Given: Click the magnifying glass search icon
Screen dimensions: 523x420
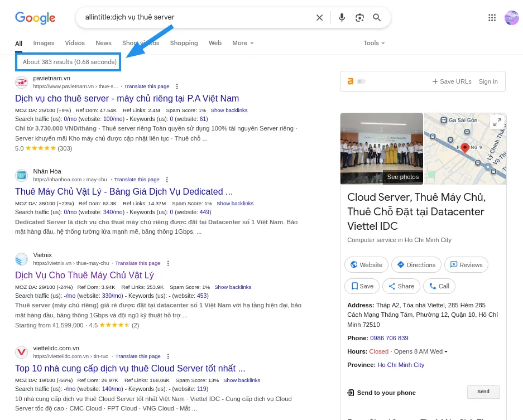Looking at the screenshot, I should (377, 18).
